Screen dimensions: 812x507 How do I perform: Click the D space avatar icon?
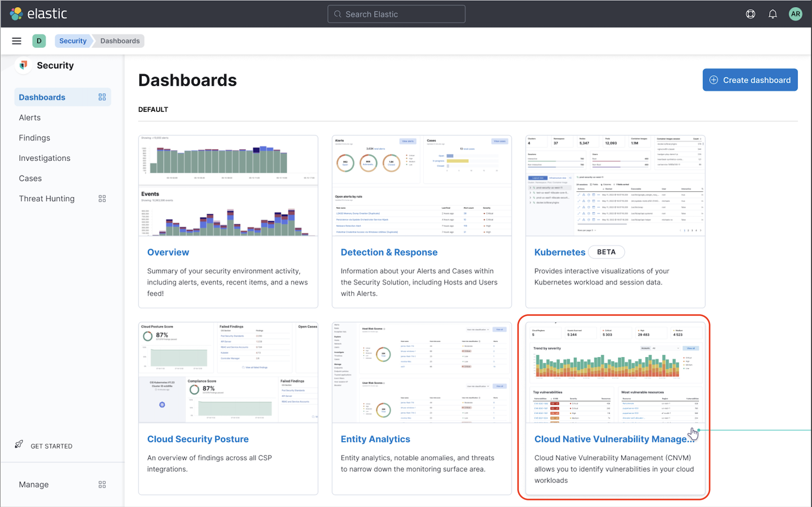(39, 41)
